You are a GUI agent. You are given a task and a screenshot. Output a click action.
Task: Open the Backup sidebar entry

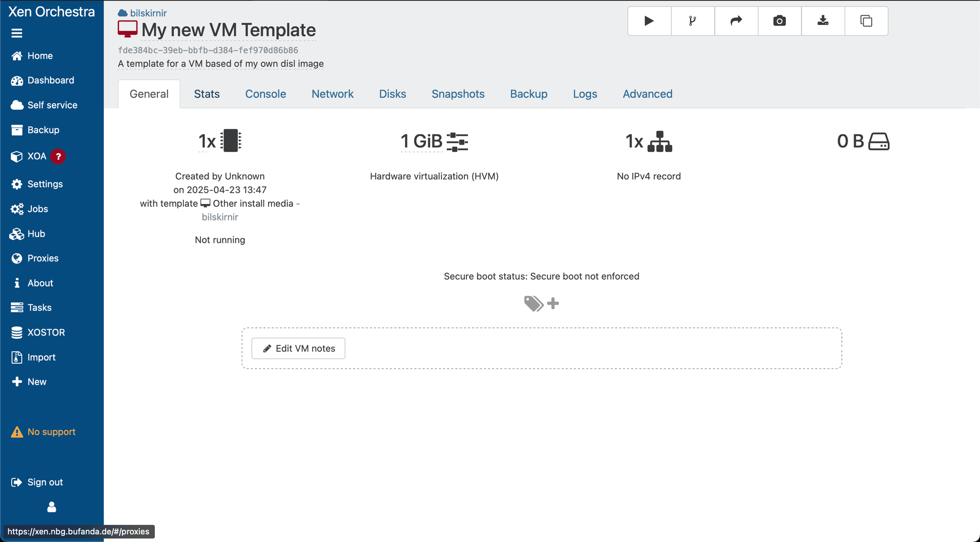coord(52,130)
